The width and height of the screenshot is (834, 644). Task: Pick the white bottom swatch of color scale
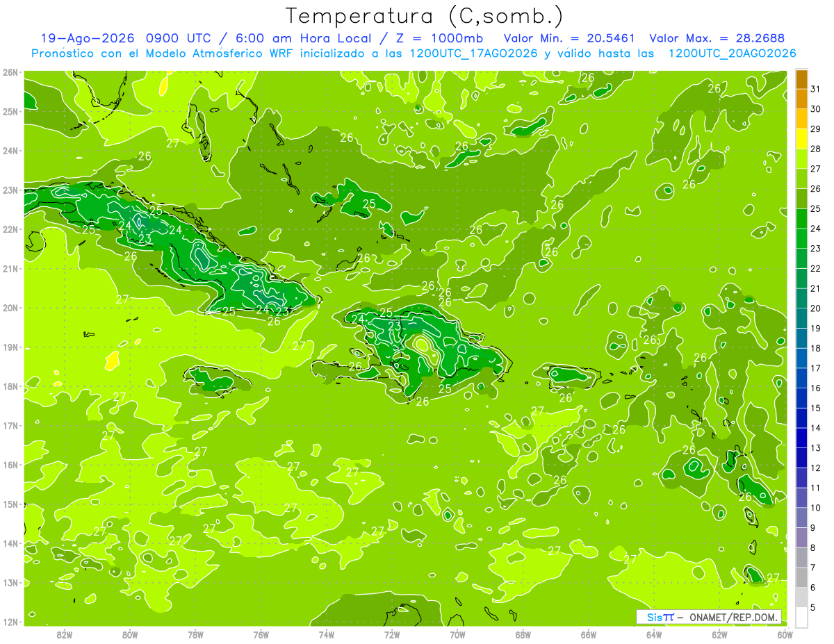tap(801, 617)
